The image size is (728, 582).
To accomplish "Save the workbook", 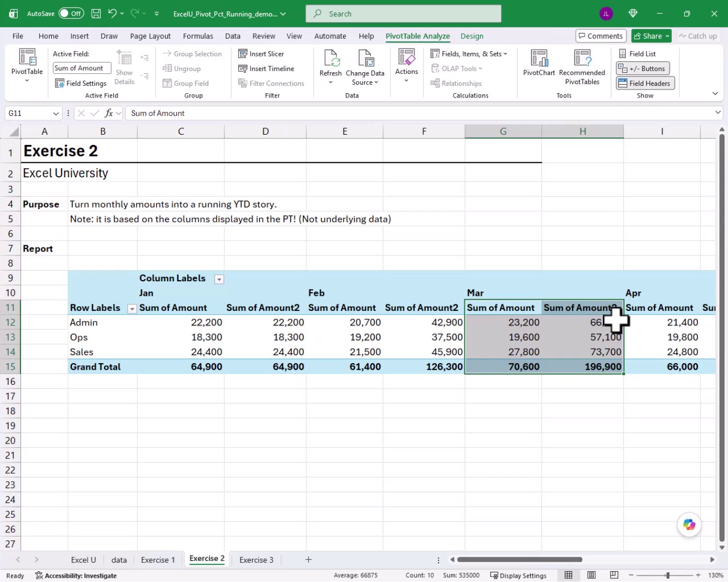I will pos(96,13).
